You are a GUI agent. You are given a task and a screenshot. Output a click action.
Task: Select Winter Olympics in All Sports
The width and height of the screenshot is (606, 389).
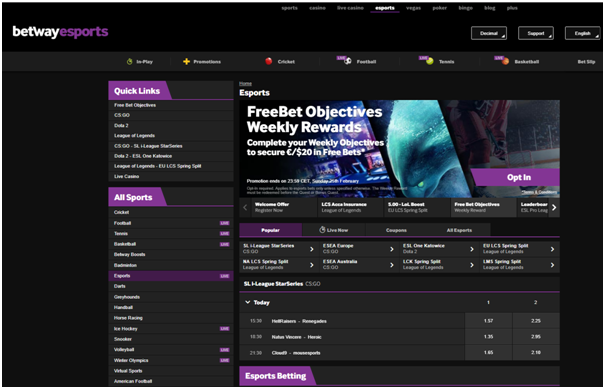(x=171, y=360)
